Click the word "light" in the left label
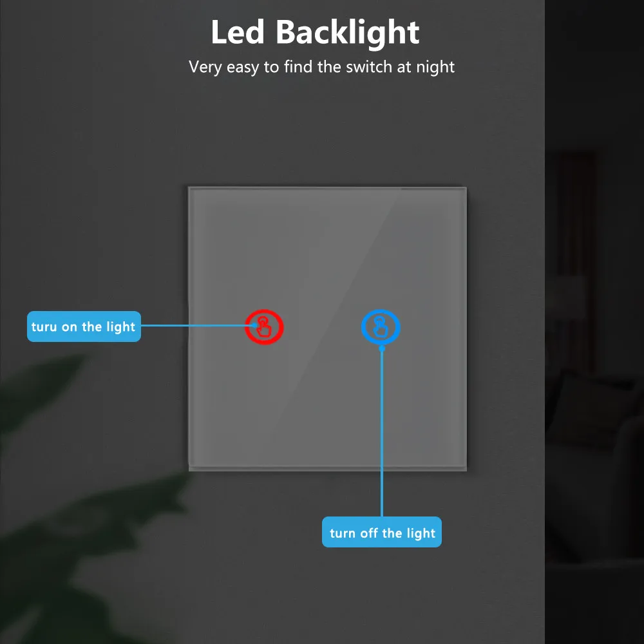The width and height of the screenshot is (644, 644). tap(120, 327)
